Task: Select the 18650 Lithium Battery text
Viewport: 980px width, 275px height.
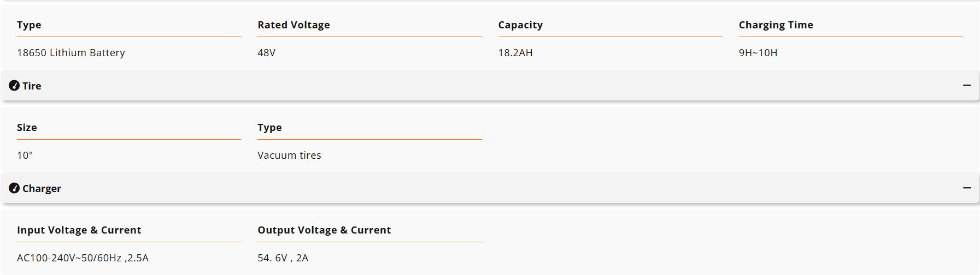Action: pos(71,53)
